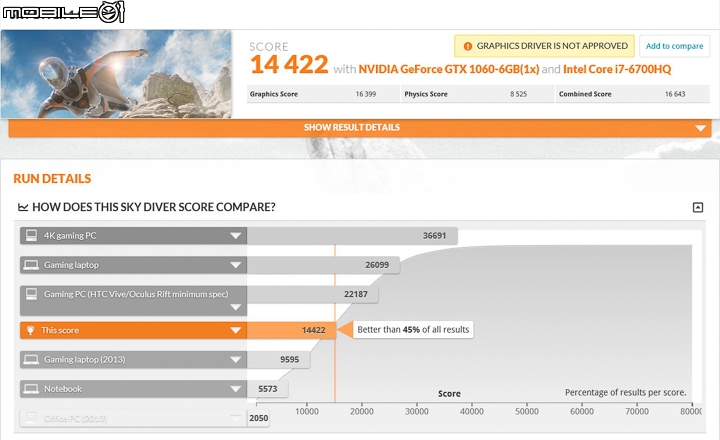Click the Physics Score 8 525 cell

tap(478, 94)
